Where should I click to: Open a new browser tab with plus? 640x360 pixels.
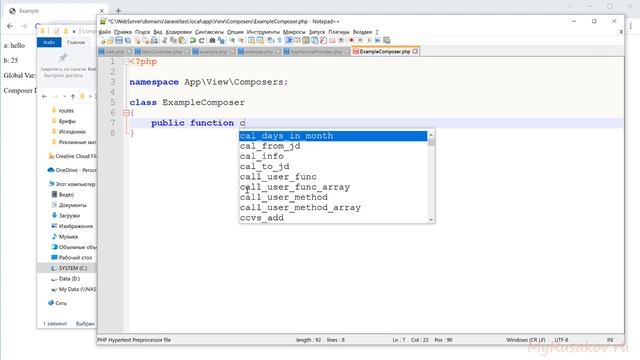(x=118, y=11)
